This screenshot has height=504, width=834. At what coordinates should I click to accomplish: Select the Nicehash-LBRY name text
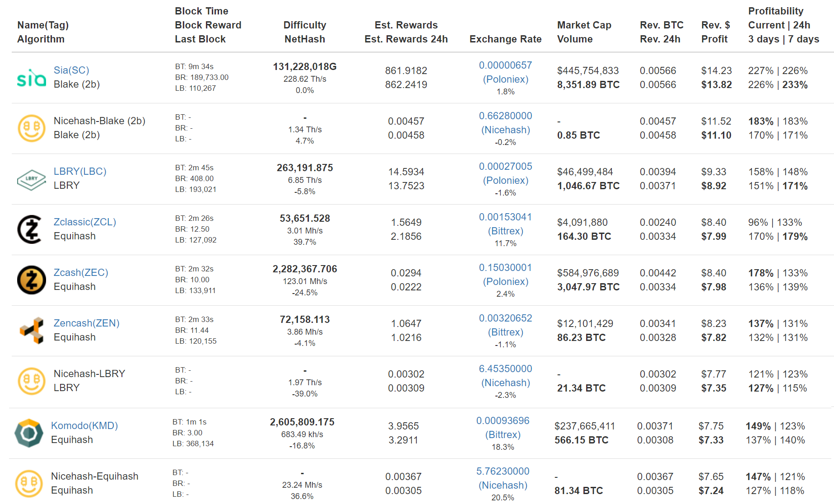pyautogui.click(x=89, y=374)
